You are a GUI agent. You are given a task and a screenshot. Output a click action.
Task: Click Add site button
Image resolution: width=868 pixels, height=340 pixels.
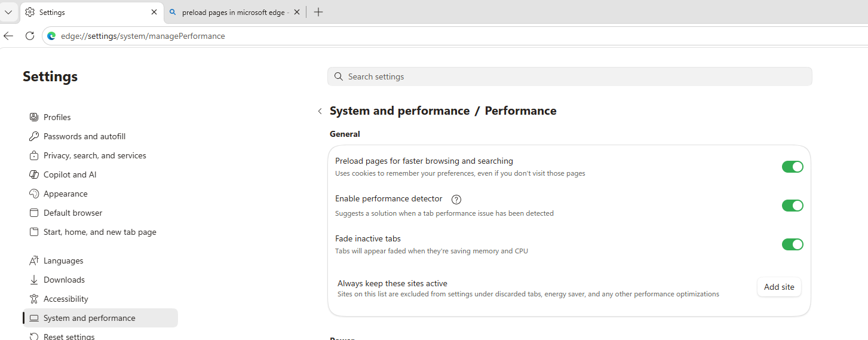click(x=779, y=287)
